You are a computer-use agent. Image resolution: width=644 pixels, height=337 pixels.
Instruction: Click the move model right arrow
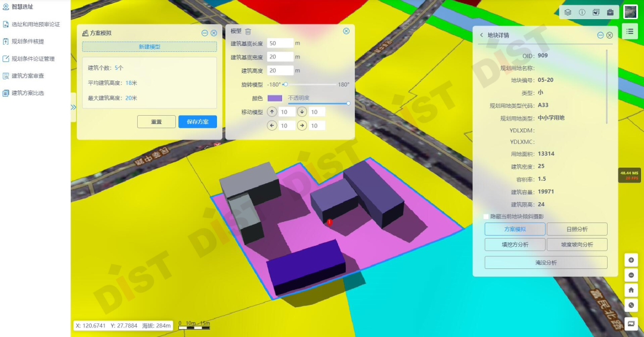pos(302,125)
